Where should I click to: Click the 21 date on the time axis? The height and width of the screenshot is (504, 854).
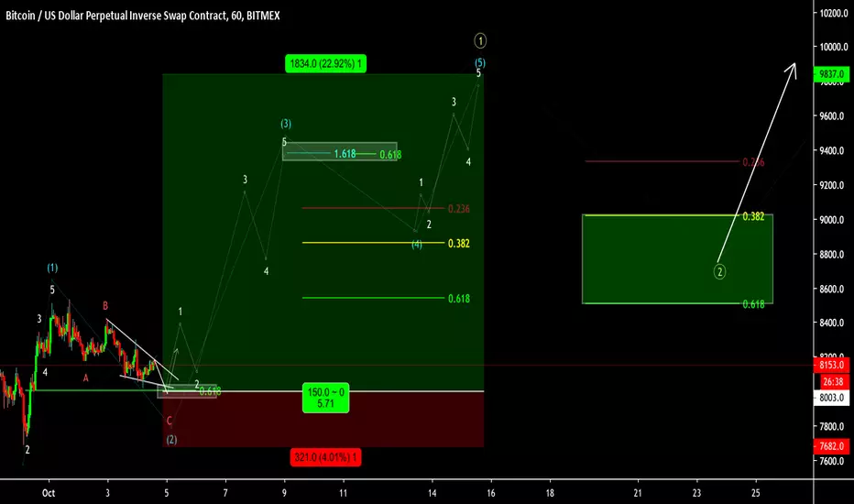pyautogui.click(x=638, y=493)
